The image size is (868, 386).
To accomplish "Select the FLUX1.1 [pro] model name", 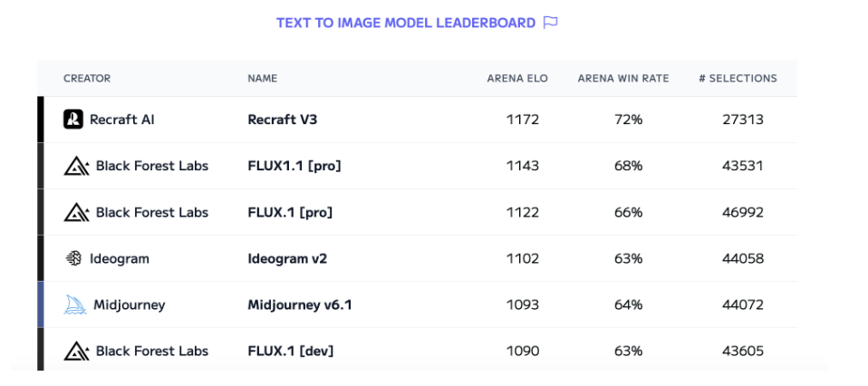I will pyautogui.click(x=294, y=166).
